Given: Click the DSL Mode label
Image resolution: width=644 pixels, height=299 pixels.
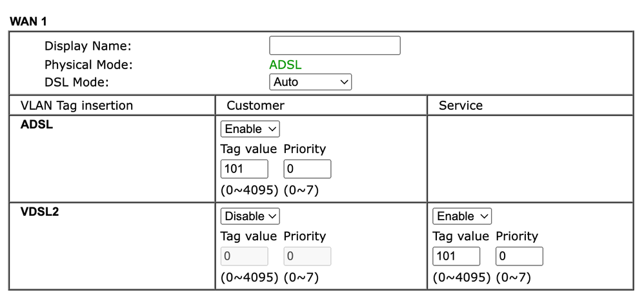Looking at the screenshot, I should (x=77, y=82).
